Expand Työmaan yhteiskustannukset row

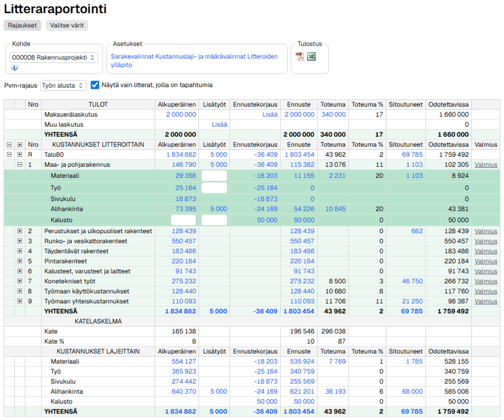(20, 301)
